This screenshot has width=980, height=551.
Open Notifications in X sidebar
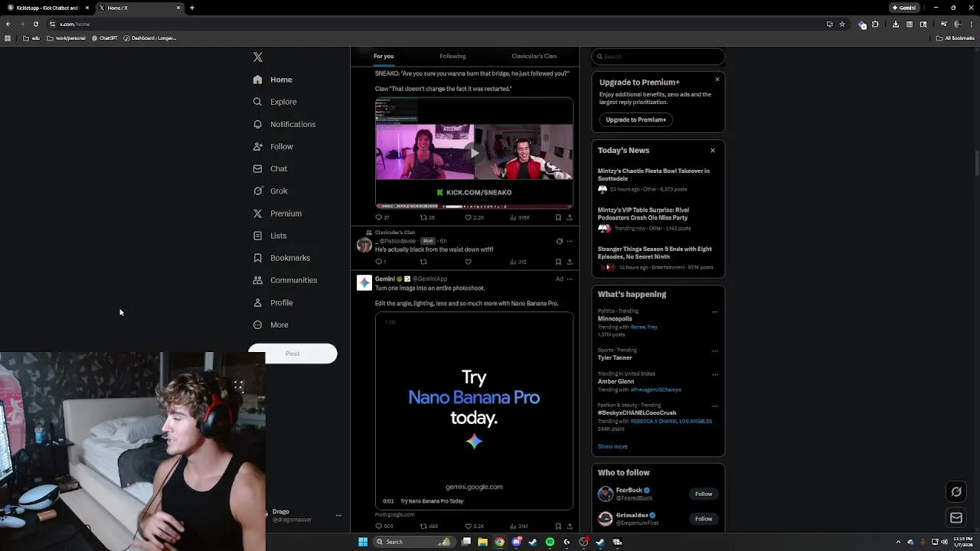click(x=283, y=124)
